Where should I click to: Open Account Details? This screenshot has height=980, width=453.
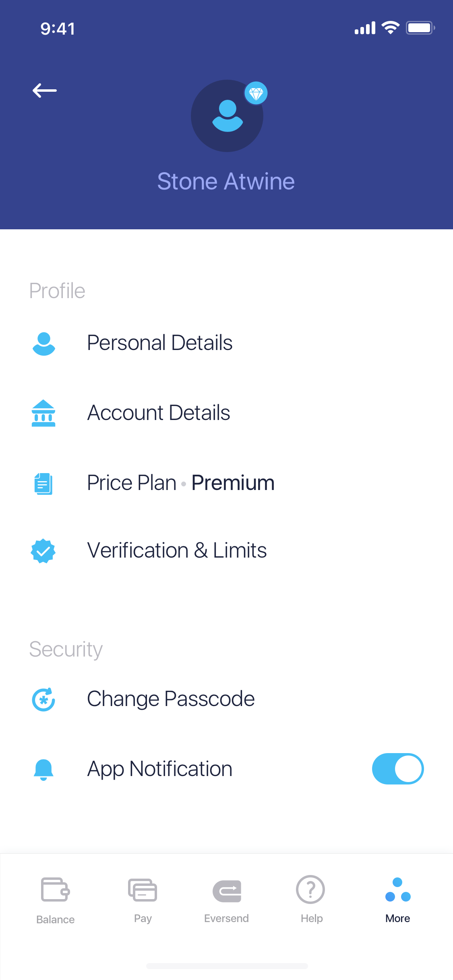[159, 413]
